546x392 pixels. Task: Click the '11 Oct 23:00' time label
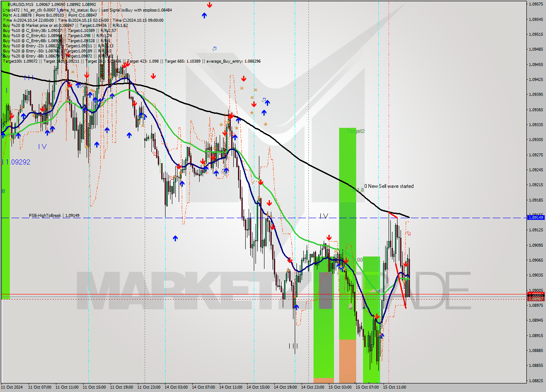(x=148, y=387)
